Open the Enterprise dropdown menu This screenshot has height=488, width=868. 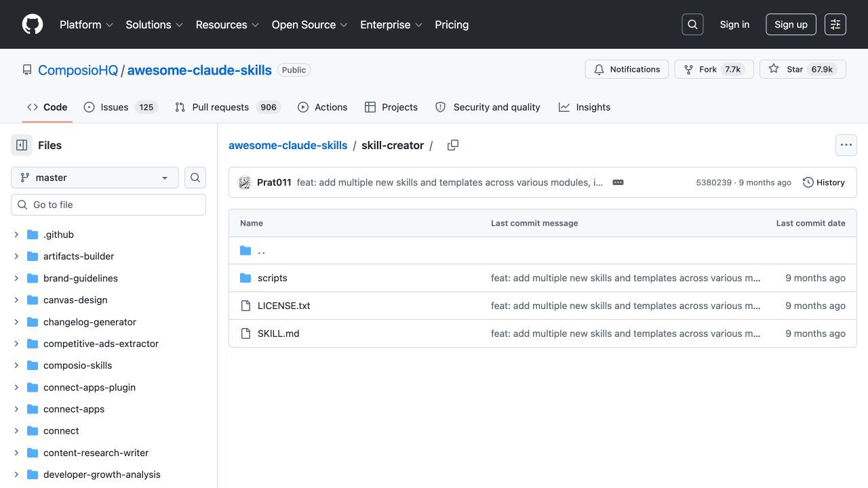(x=391, y=24)
